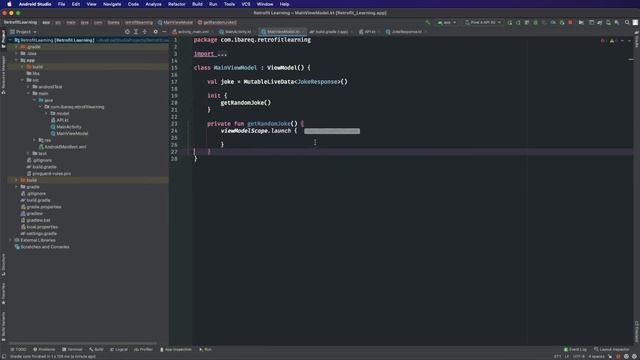Toggle the Project side tool window tab
The image size is (640, 360).
click(x=3, y=39)
